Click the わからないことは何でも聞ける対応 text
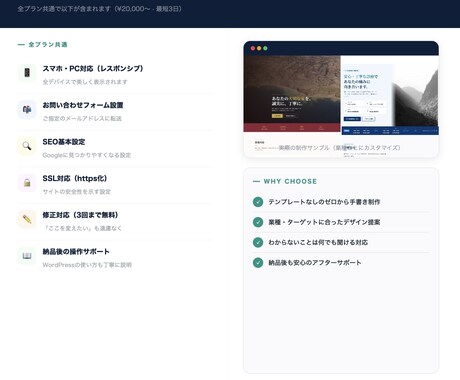Viewport: 460px width, 380px height. click(318, 242)
